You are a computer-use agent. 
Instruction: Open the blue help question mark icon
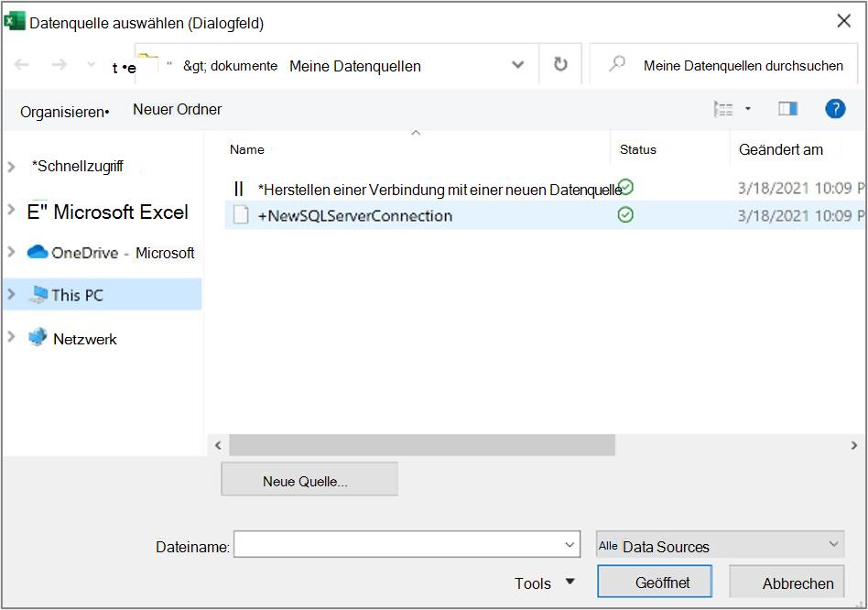pos(835,108)
